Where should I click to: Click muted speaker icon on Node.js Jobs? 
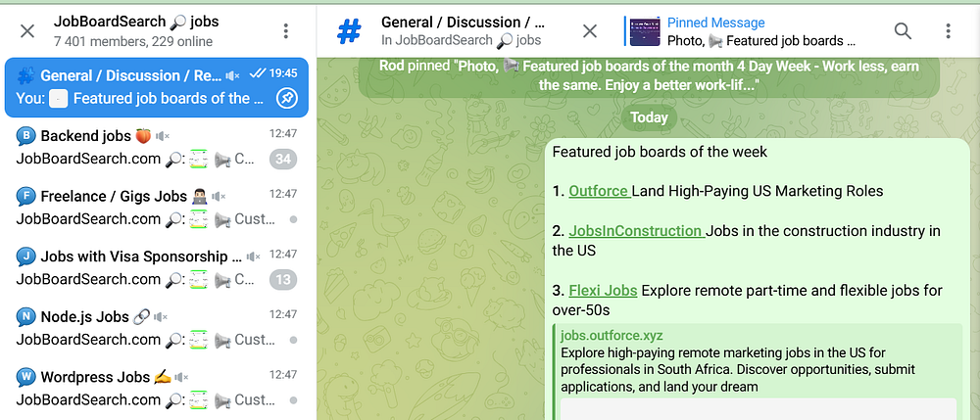(162, 317)
